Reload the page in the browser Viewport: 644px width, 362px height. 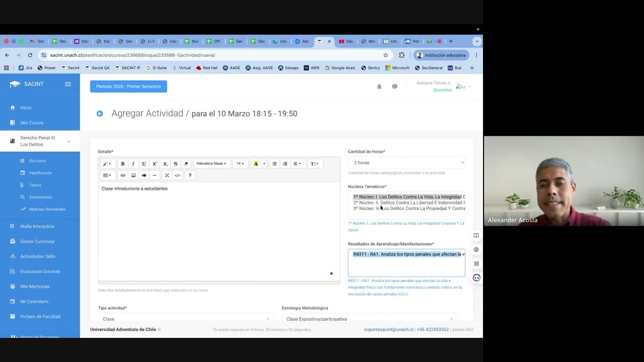pyautogui.click(x=30, y=55)
